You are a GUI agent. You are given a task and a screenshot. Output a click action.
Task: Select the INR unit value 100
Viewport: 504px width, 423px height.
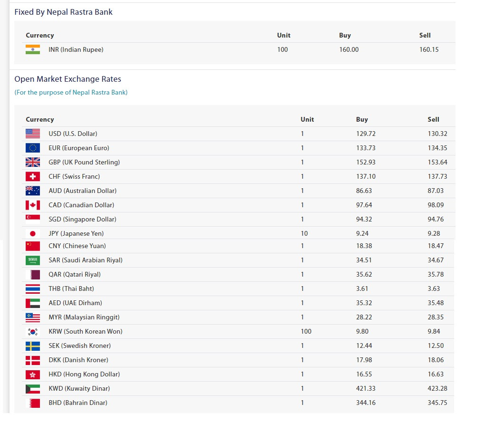[x=282, y=50]
